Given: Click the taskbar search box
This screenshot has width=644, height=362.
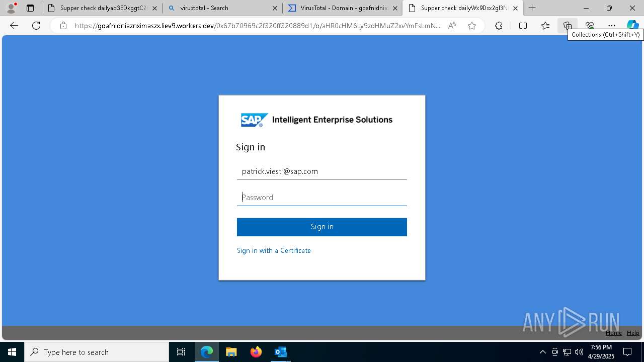Looking at the screenshot, I should 97,352.
